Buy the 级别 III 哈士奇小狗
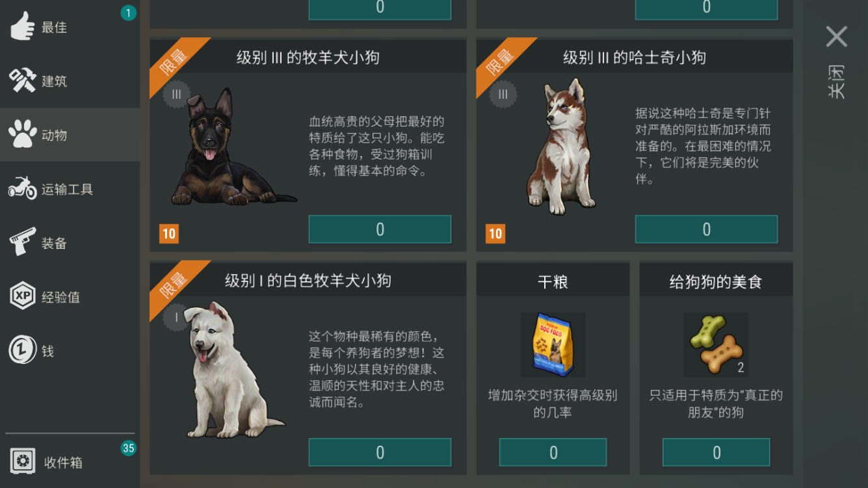Image resolution: width=868 pixels, height=488 pixels. coord(706,229)
